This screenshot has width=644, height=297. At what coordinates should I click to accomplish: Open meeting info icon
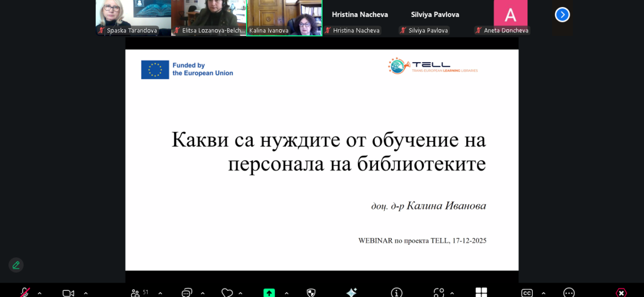pyautogui.click(x=396, y=293)
